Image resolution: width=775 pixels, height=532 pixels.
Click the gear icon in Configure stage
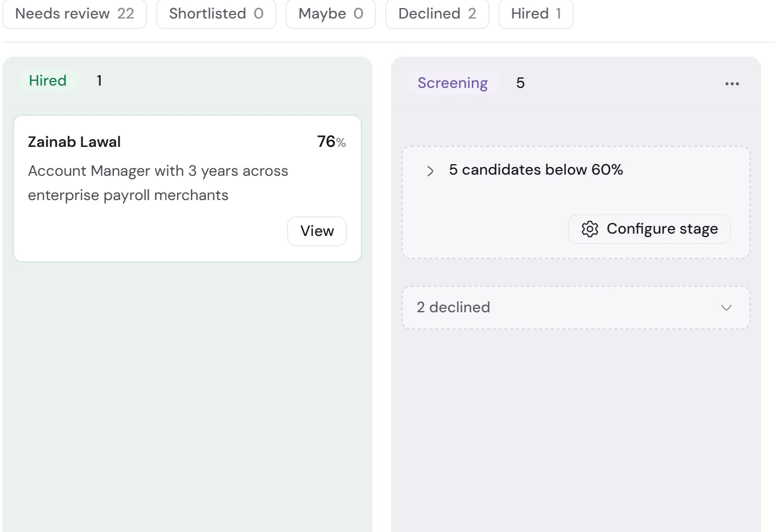589,229
